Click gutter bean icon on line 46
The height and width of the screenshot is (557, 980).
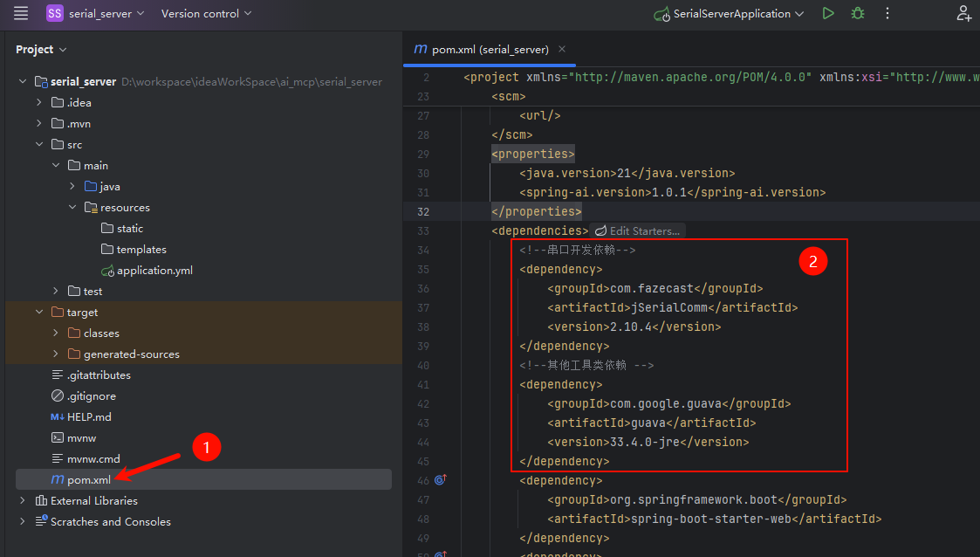click(x=441, y=479)
